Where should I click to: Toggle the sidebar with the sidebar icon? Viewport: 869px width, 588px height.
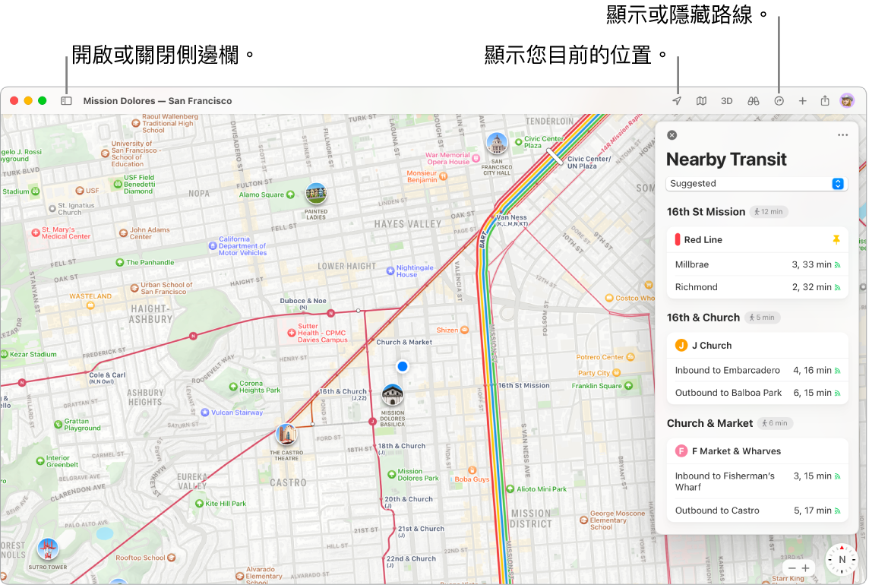[66, 100]
